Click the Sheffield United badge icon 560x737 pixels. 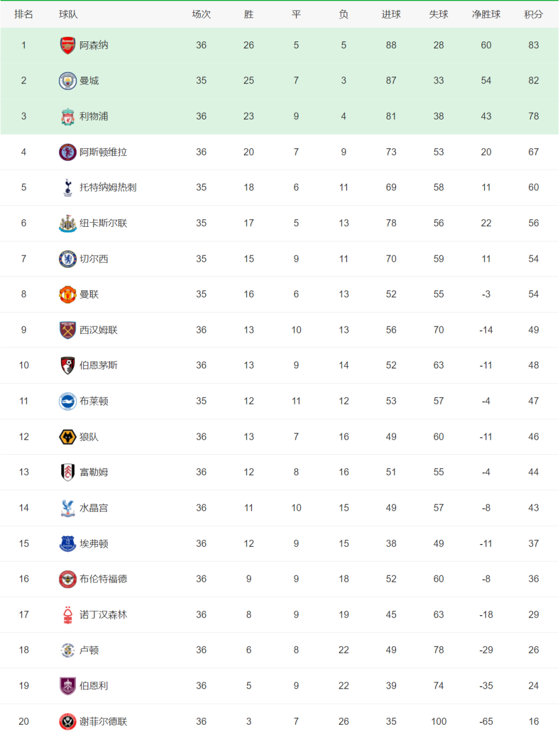click(x=68, y=721)
